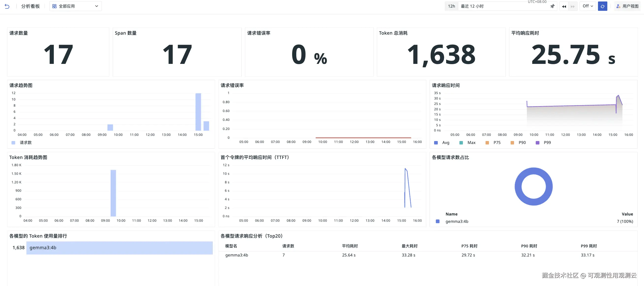
Task: Pin the time range with pushpin icon
Action: coord(552,6)
